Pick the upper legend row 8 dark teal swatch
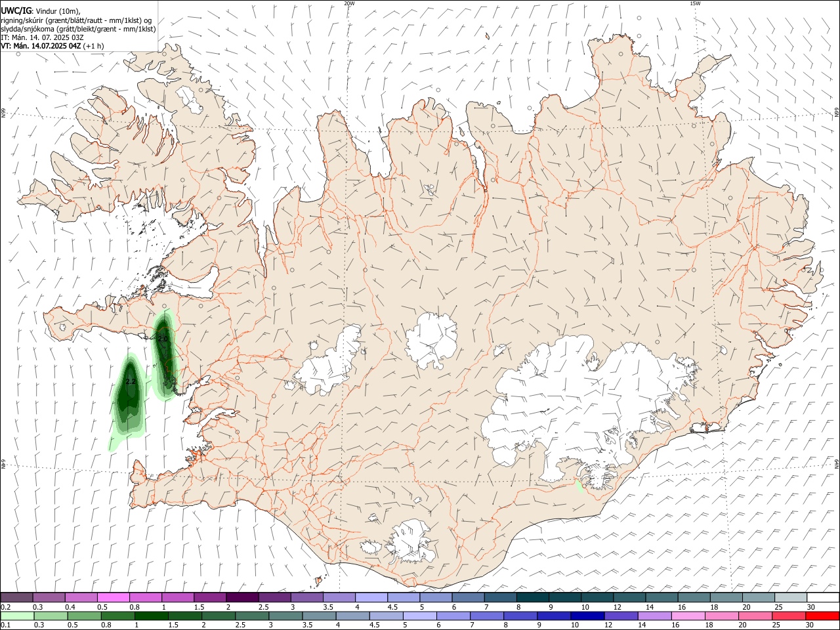Screen dimensions: 840x630 point(533,597)
